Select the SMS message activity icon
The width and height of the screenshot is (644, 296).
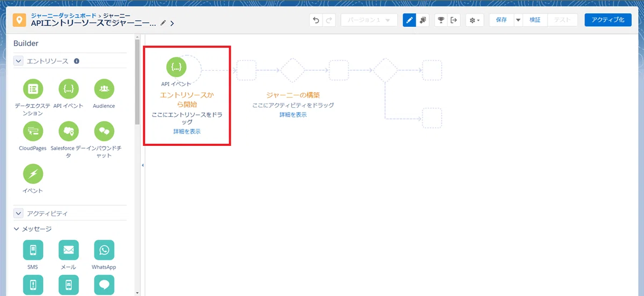pos(33,250)
